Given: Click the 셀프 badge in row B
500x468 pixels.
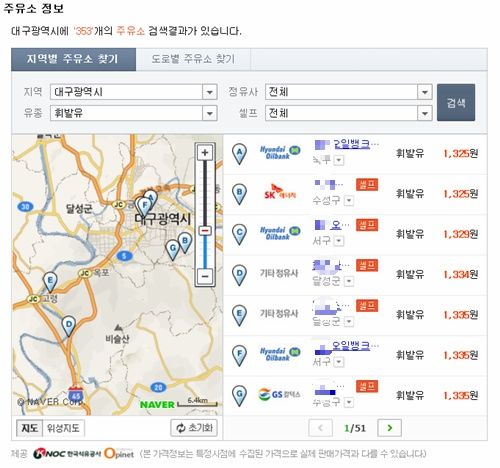Looking at the screenshot, I should [367, 184].
